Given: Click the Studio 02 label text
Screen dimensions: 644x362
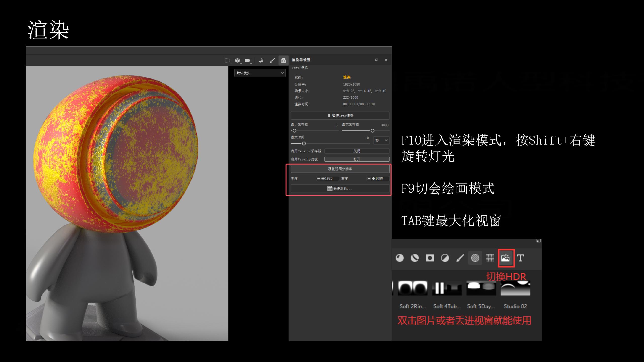Looking at the screenshot, I should pos(515,306).
